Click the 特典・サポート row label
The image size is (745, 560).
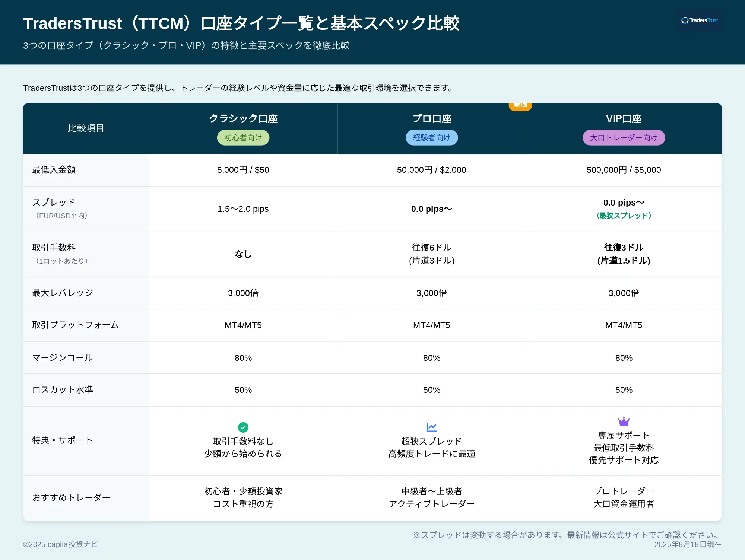tap(63, 440)
